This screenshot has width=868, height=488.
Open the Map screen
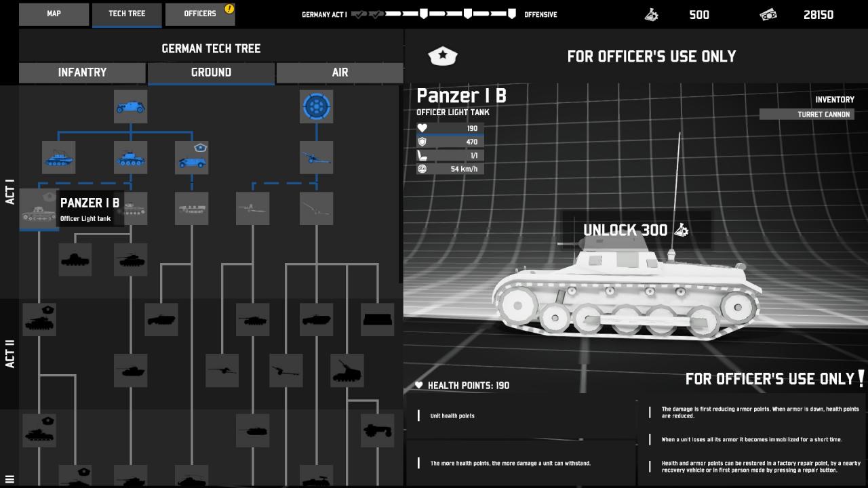point(54,14)
